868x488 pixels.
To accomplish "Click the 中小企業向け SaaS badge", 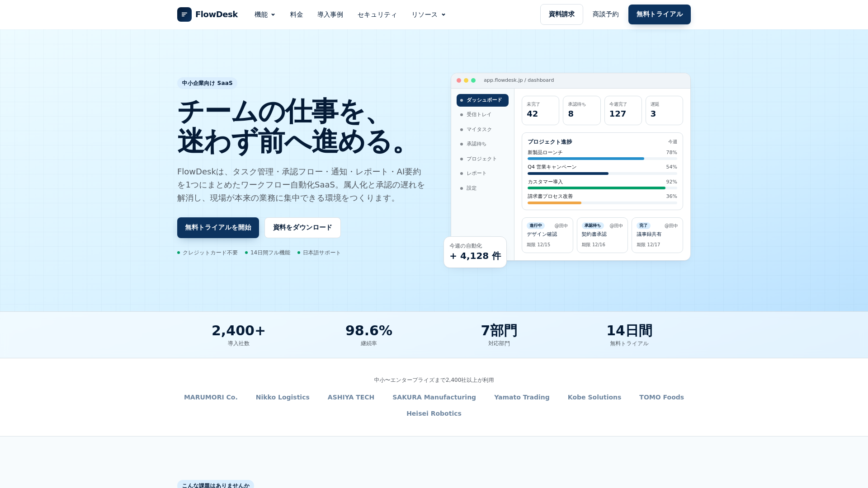I will pos(207,83).
